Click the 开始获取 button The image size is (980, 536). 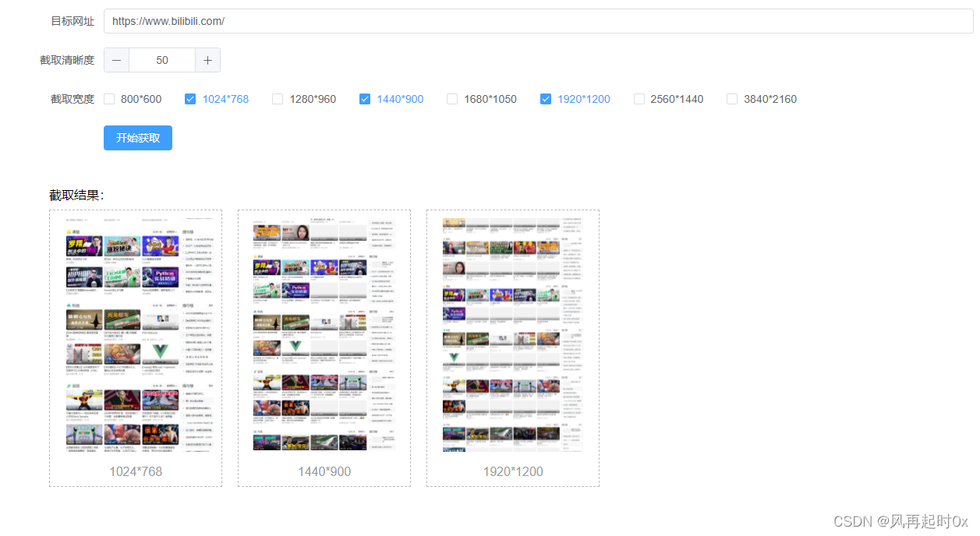click(x=138, y=138)
